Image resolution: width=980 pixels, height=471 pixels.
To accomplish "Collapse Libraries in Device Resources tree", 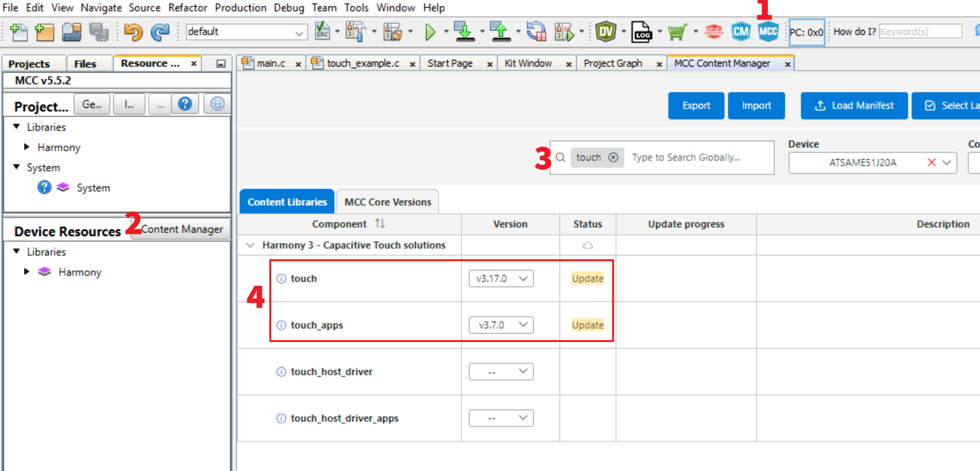I will pyautogui.click(x=16, y=252).
